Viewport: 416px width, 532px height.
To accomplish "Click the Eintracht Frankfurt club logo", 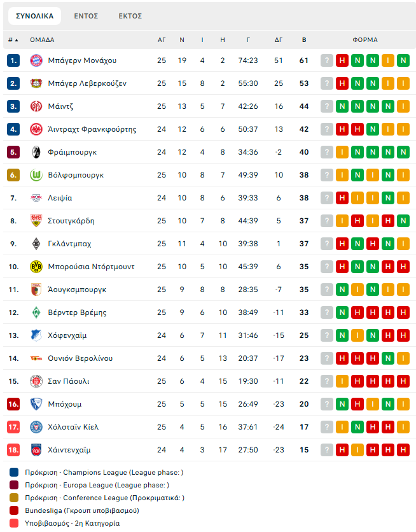I will (36, 129).
